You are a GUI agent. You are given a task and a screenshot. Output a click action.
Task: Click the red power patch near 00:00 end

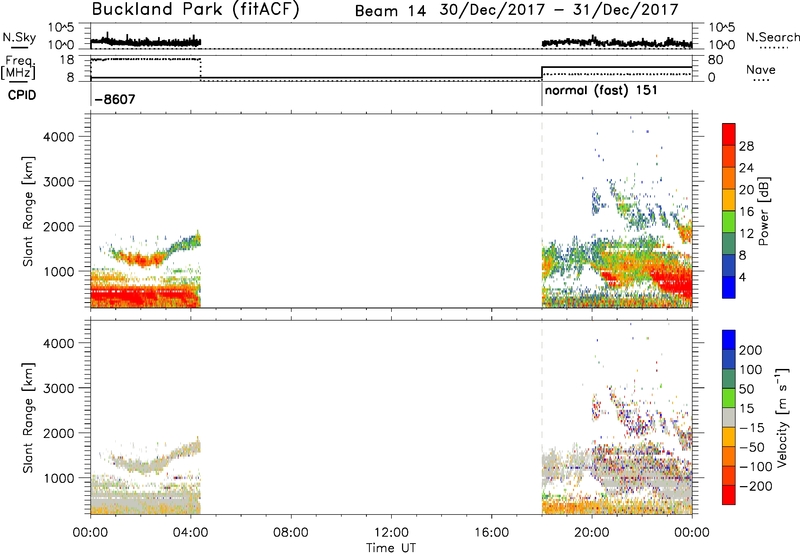coord(673,286)
